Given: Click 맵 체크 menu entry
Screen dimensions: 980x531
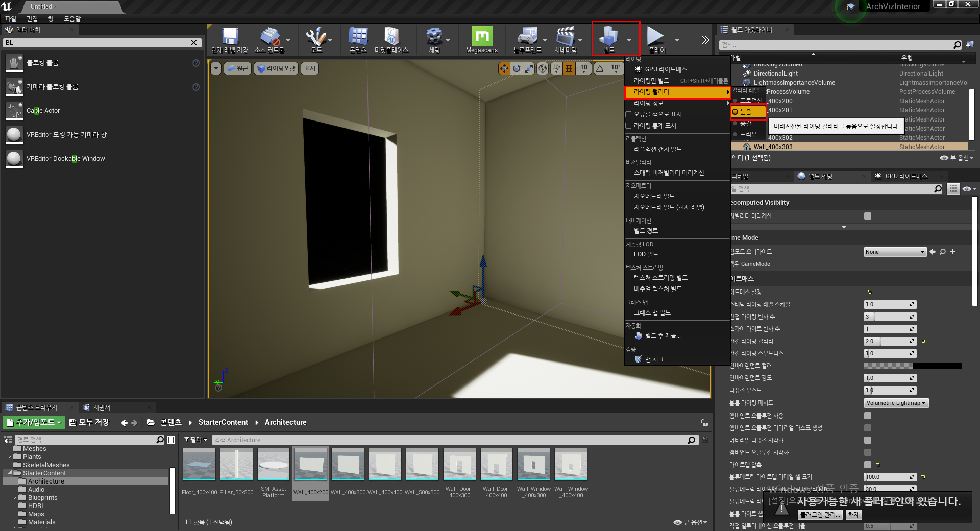Looking at the screenshot, I should (x=677, y=359).
